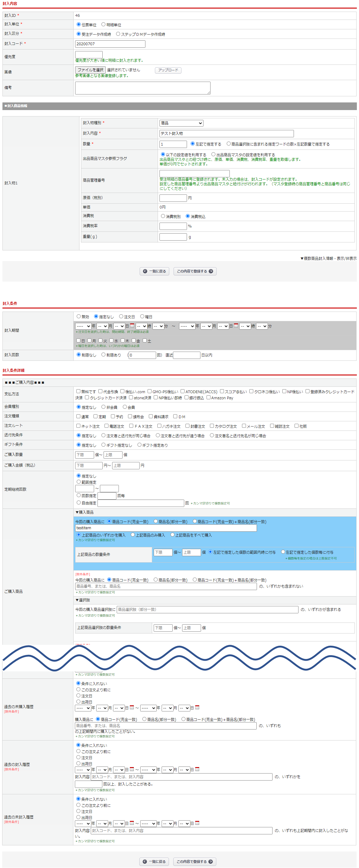The width and height of the screenshot is (359, 868).
Task: Click the top この内容で登録する button
Action: pyautogui.click(x=195, y=271)
